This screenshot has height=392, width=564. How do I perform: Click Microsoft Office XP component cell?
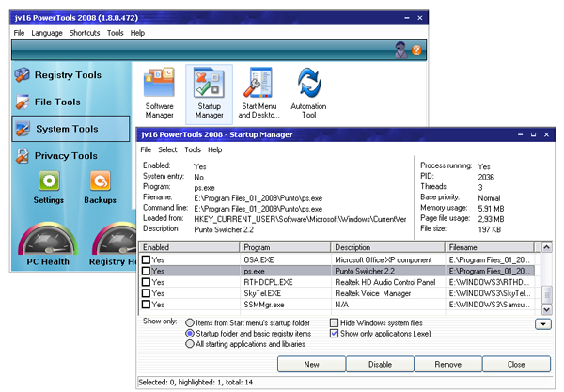point(387,260)
